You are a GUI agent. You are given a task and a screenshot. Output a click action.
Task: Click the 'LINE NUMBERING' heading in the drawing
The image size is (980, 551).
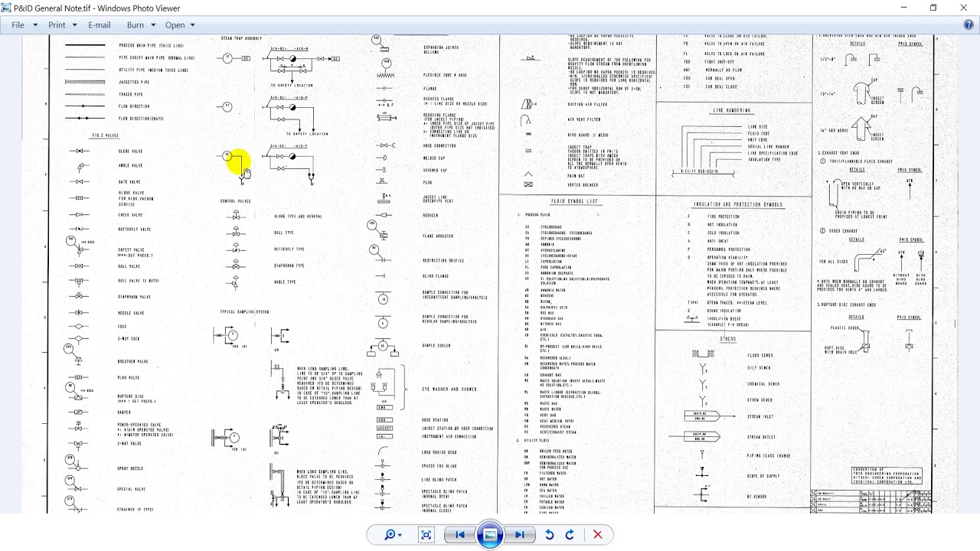(x=732, y=110)
